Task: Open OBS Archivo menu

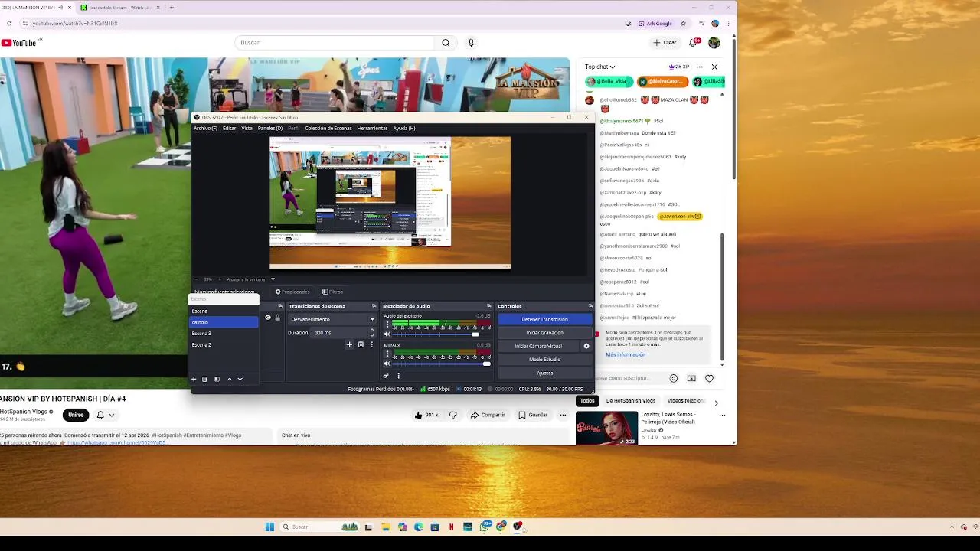Action: pyautogui.click(x=205, y=128)
